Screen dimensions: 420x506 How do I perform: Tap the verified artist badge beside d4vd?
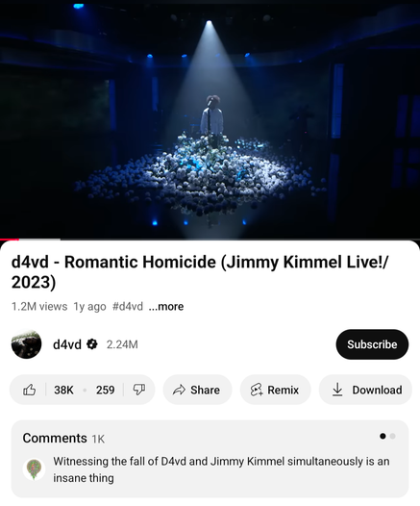coord(92,344)
